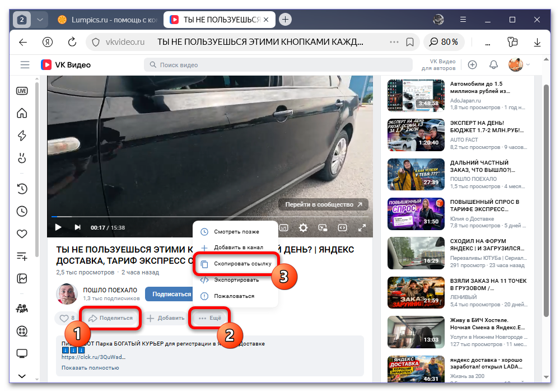The height and width of the screenshot is (392, 560).
Task: Open the Yandex home icon in the toolbar
Action: click(x=48, y=42)
